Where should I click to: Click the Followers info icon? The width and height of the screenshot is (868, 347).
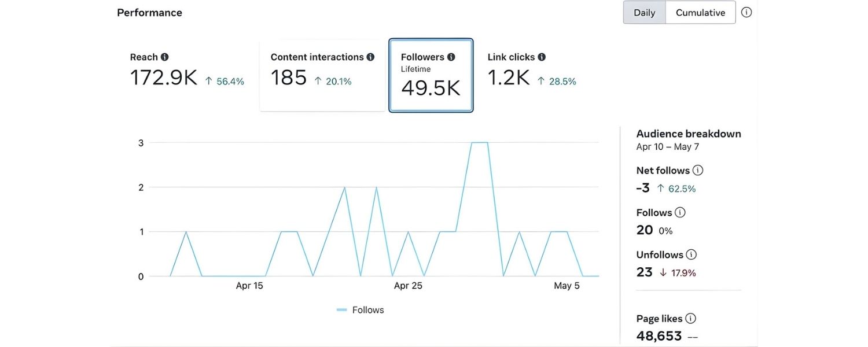pyautogui.click(x=450, y=57)
